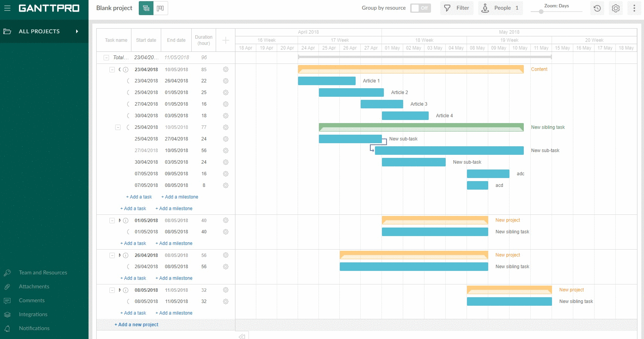Collapse the Total summary row
The height and width of the screenshot is (339, 644).
[x=106, y=58]
